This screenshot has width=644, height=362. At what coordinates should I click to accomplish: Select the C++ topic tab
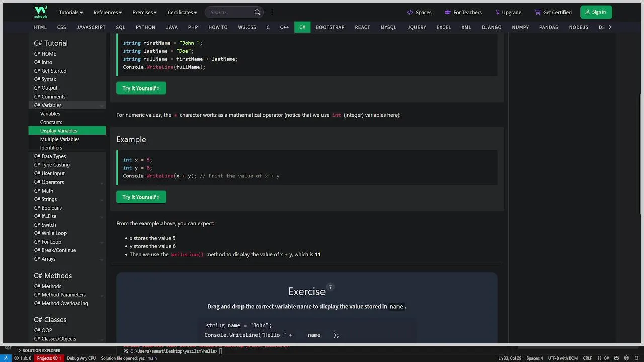284,27
